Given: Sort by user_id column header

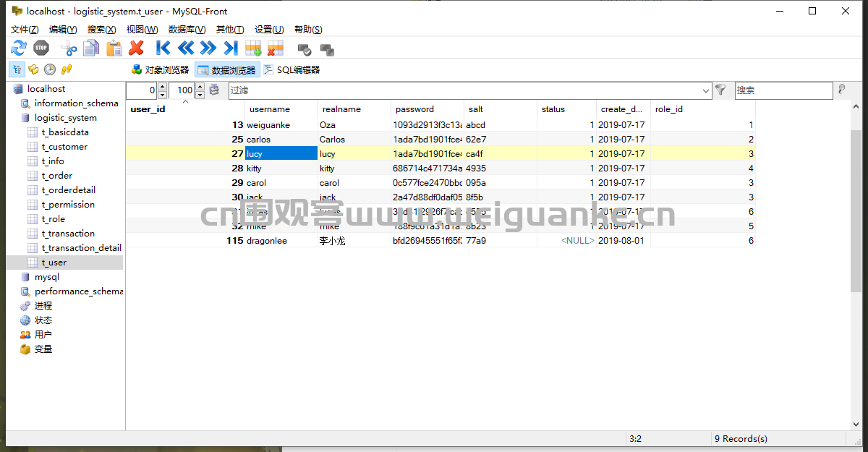Looking at the screenshot, I should coord(185,109).
